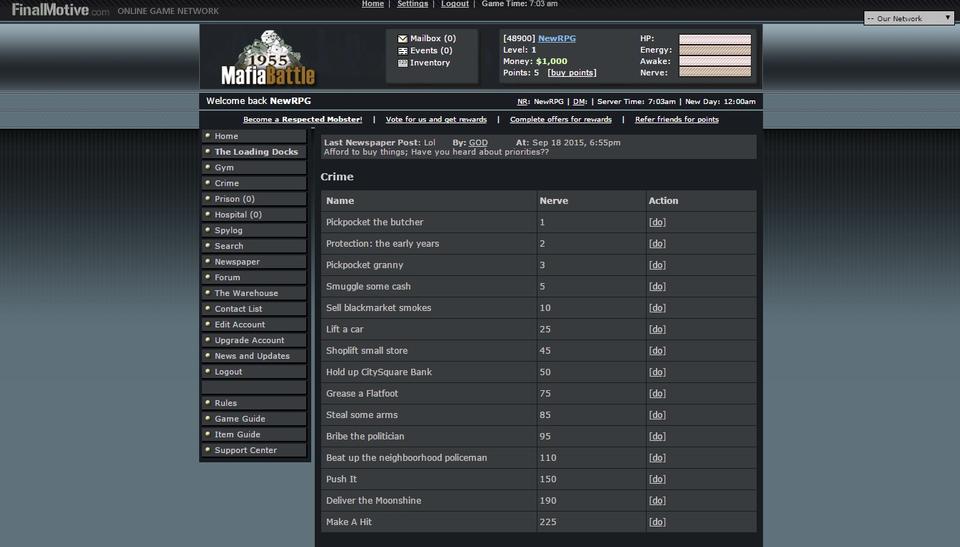This screenshot has height=547, width=960.
Task: Click the Events icon in header
Action: tap(402, 51)
